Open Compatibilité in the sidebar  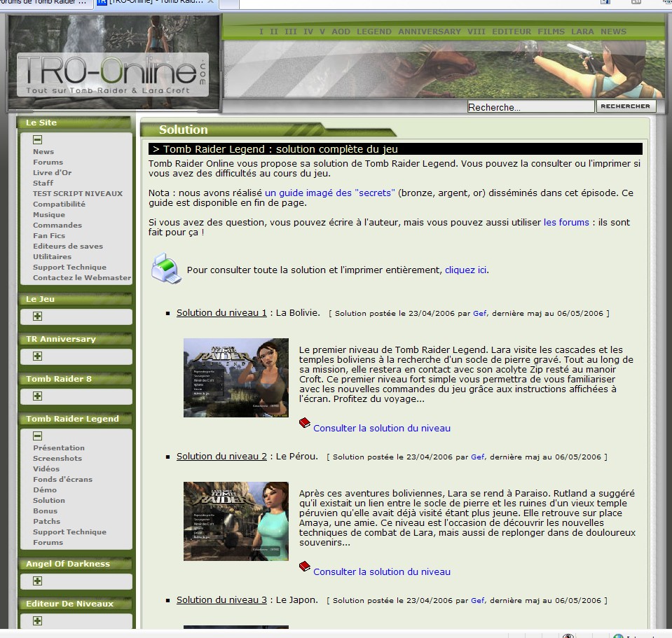point(59,204)
